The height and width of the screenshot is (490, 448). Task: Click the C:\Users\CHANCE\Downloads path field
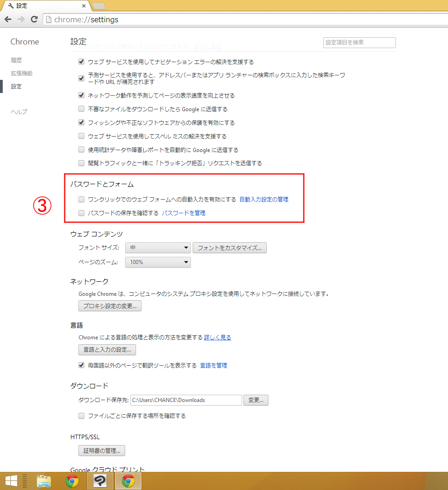186,400
